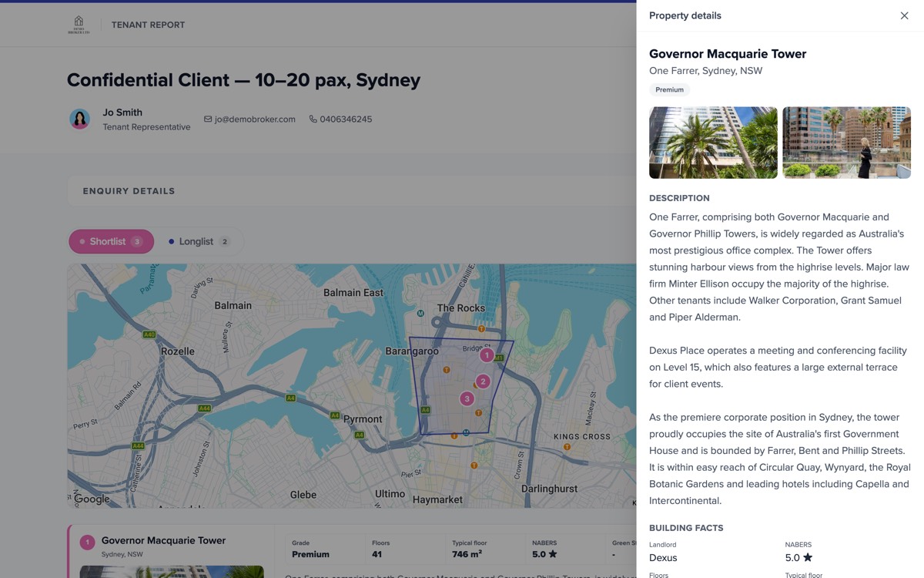Click the TENANT REPORT header text
The height and width of the screenshot is (578, 924).
point(148,25)
